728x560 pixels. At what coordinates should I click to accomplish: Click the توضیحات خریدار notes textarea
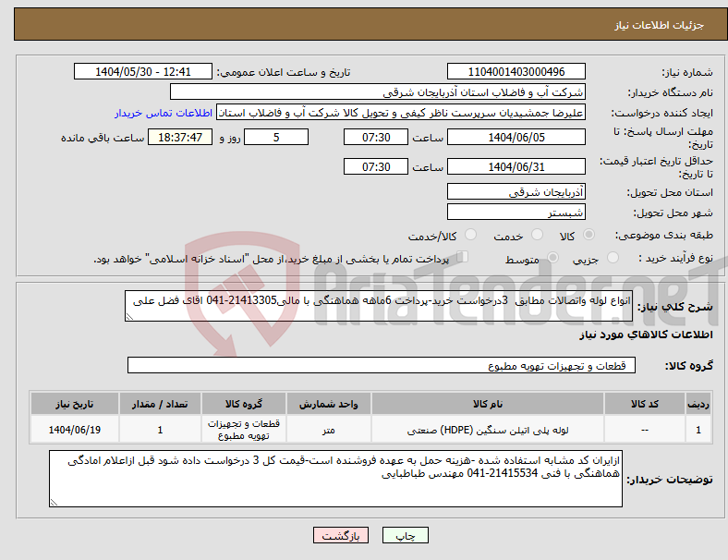(335, 479)
